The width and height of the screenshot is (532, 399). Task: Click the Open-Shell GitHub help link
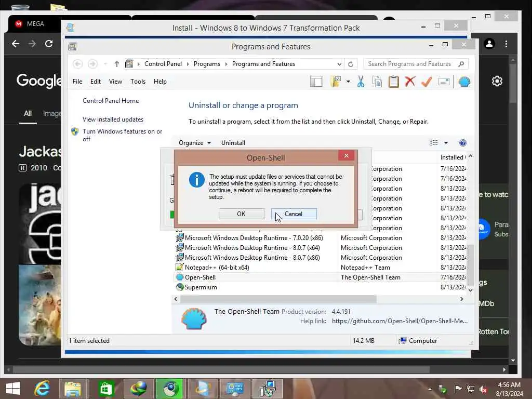pos(400,321)
